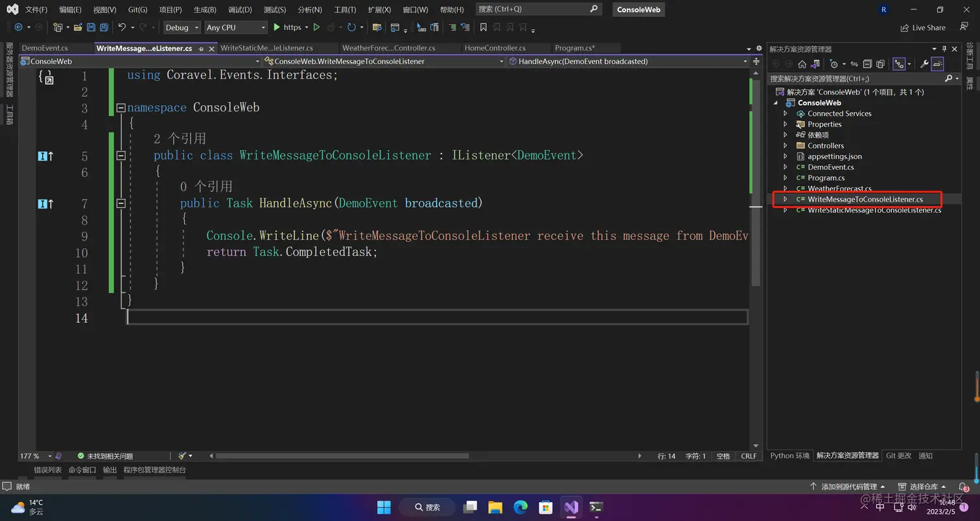Toggle Preview Selected Items in Solution Explorer
Screen dimensions: 980x521
tap(938, 64)
